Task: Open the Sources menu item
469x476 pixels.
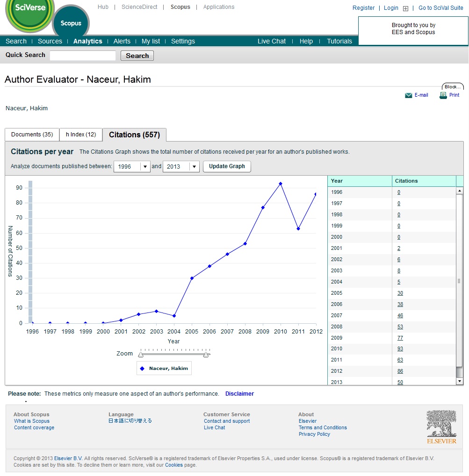Action: tap(50, 41)
